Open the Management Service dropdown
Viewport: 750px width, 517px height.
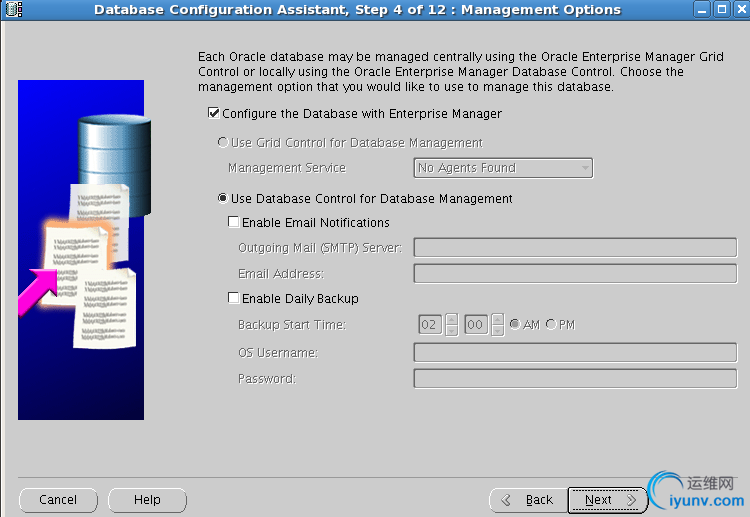[x=503, y=168]
